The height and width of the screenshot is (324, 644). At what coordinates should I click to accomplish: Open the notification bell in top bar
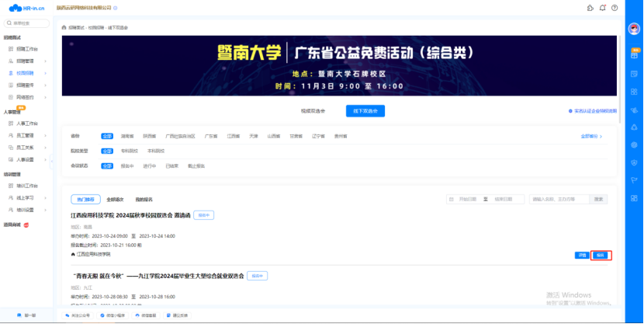point(602,9)
